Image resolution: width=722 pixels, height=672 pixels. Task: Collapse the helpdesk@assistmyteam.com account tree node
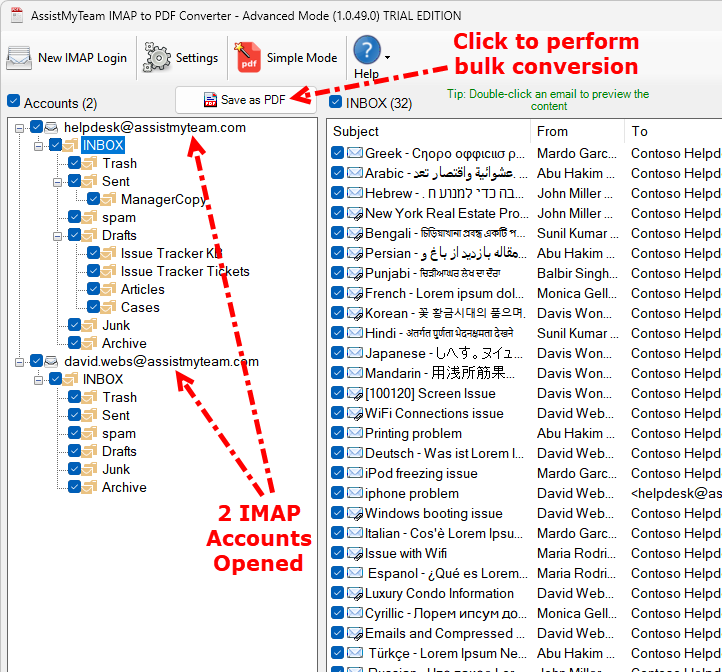point(21,128)
